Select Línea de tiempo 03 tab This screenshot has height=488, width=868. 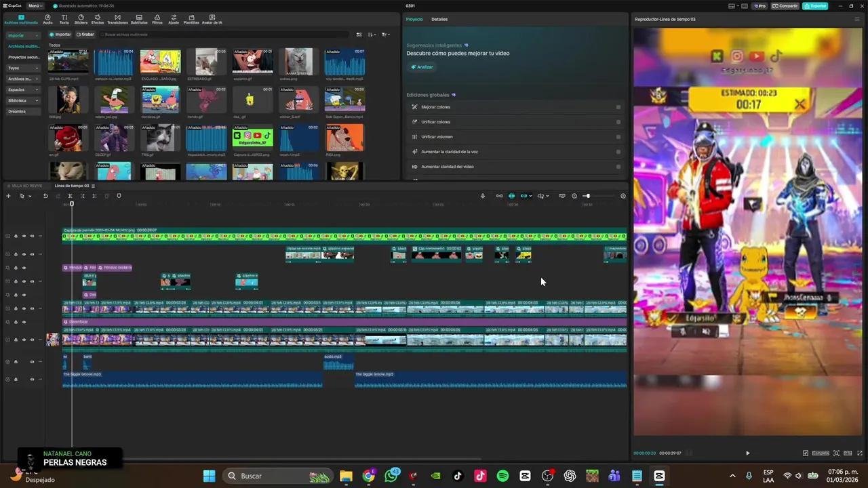pyautogui.click(x=72, y=186)
